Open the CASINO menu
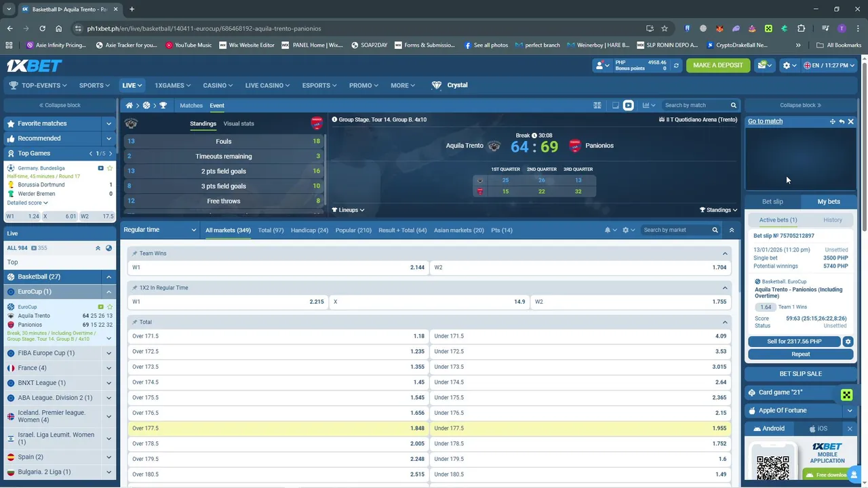Image resolution: width=868 pixels, height=488 pixels. pos(218,85)
